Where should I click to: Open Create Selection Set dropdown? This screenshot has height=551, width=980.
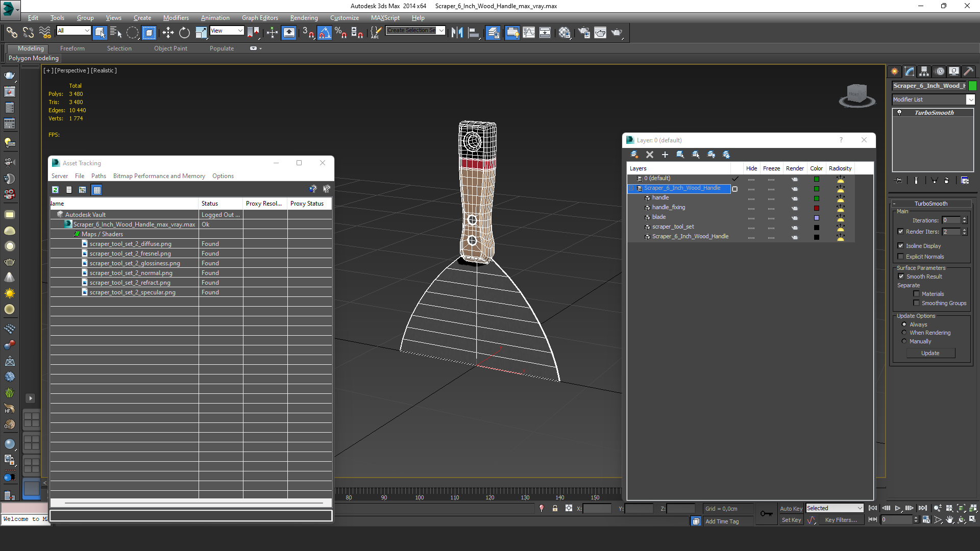coord(442,31)
